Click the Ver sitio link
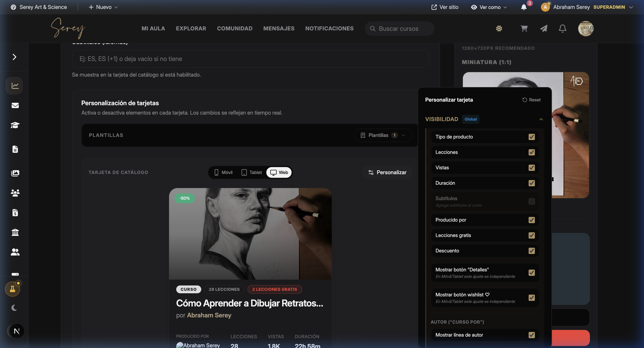 coord(445,7)
